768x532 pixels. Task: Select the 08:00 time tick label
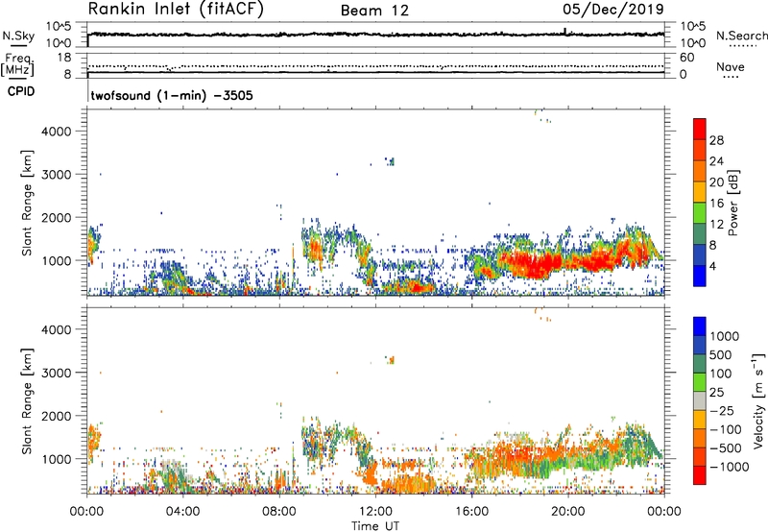pyautogui.click(x=279, y=512)
